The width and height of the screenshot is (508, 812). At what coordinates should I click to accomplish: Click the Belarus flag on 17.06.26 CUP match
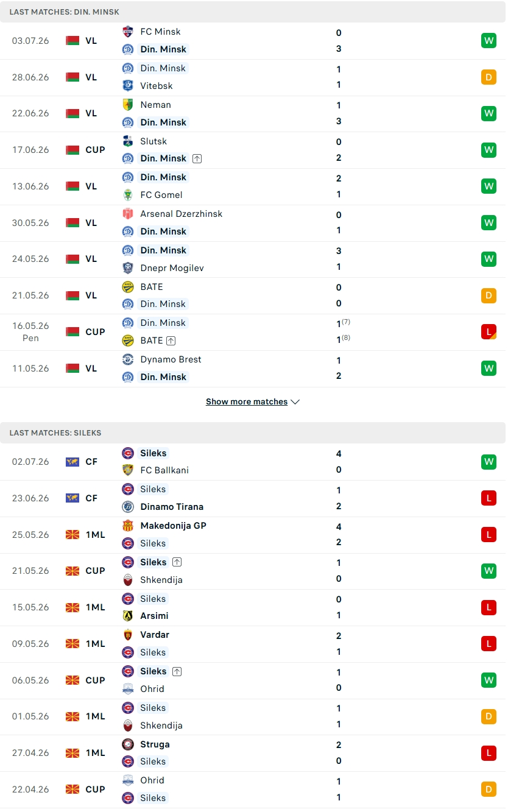pos(72,150)
